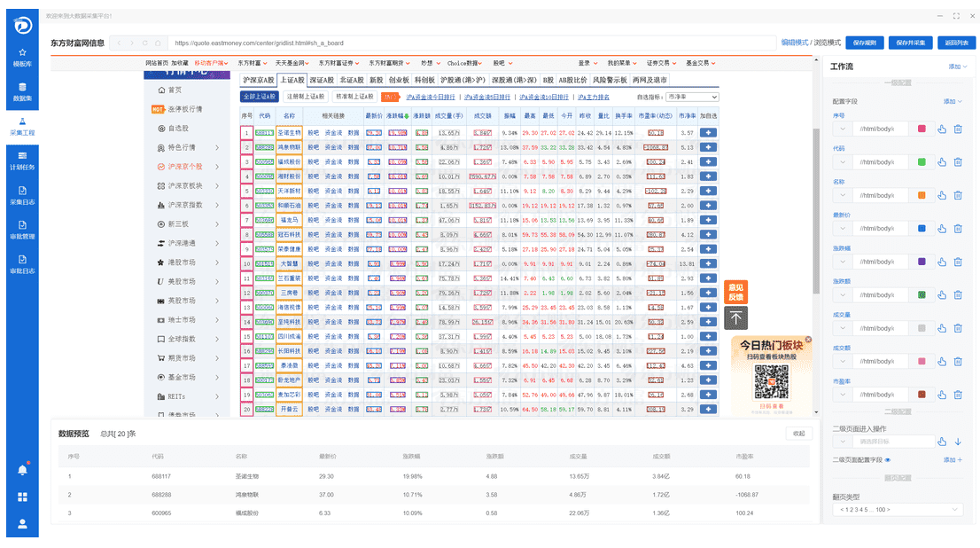Click the pink color swatch of 序号 field
The image size is (980, 548).
pos(922,129)
